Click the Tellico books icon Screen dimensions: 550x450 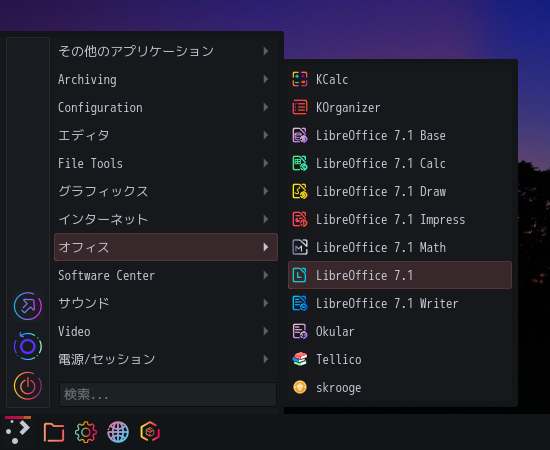click(300, 359)
